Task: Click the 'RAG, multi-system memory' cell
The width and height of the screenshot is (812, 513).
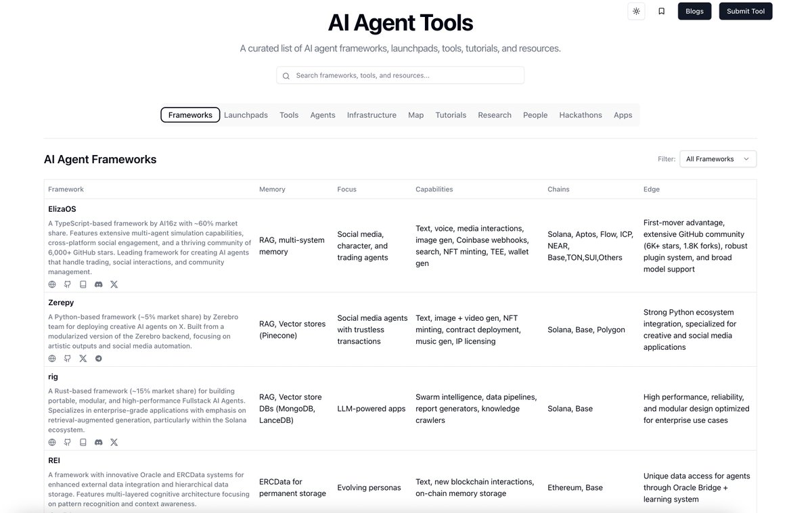Action: coord(292,246)
